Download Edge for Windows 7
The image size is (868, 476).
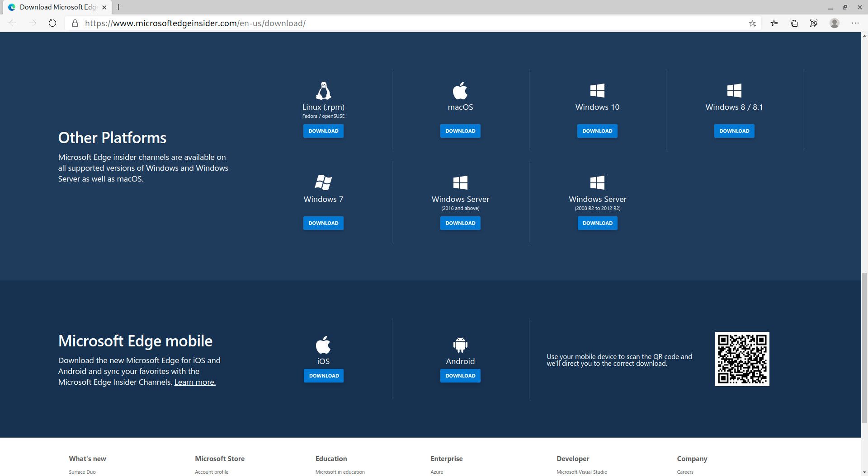click(x=323, y=223)
